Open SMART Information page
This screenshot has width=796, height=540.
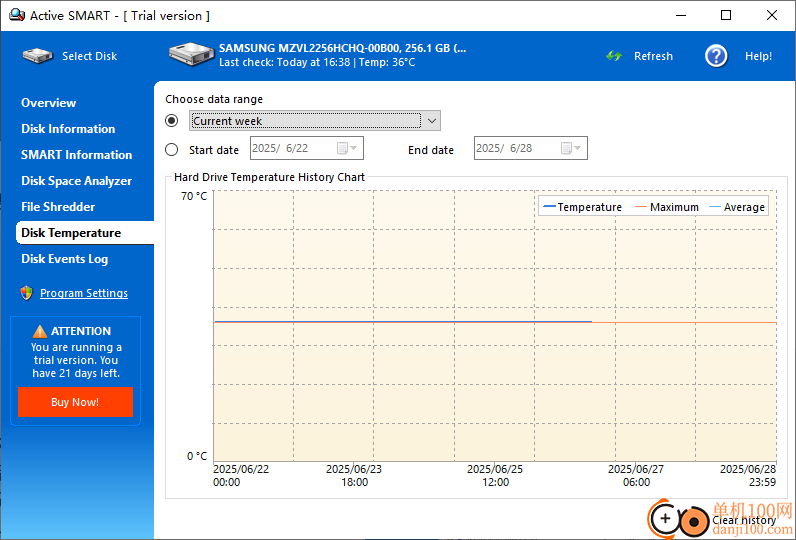(77, 155)
